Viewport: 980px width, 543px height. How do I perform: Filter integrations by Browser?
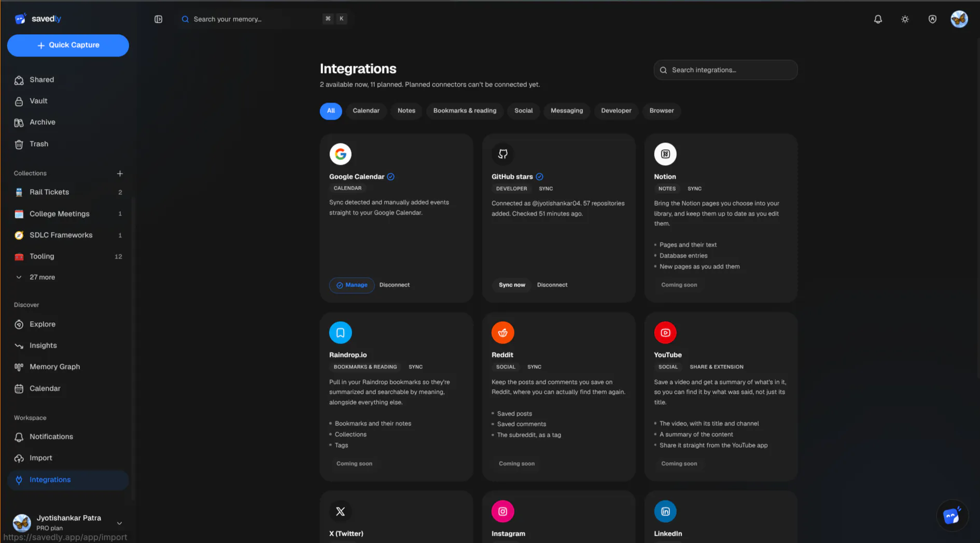tap(662, 111)
